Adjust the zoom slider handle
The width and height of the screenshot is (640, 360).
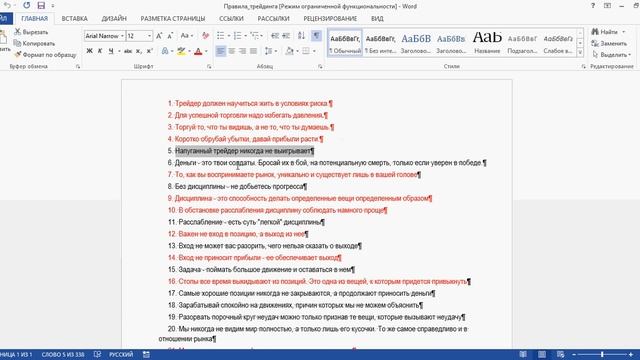click(602, 355)
